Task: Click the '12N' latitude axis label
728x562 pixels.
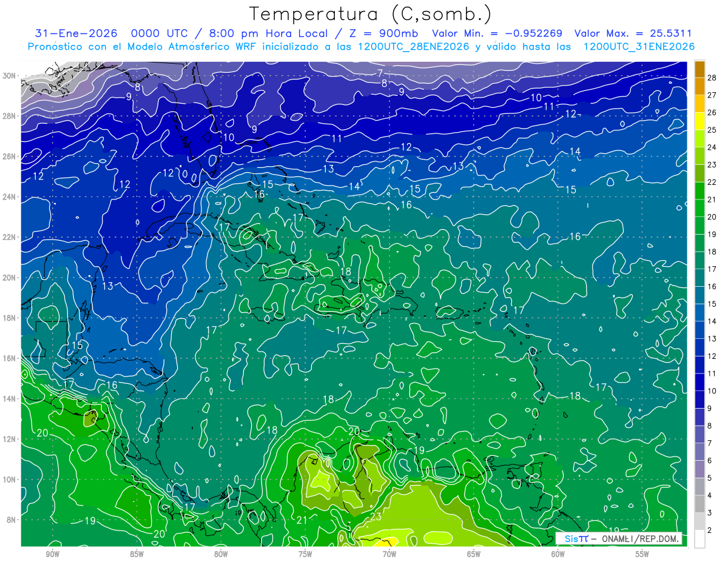Action: tap(10, 439)
